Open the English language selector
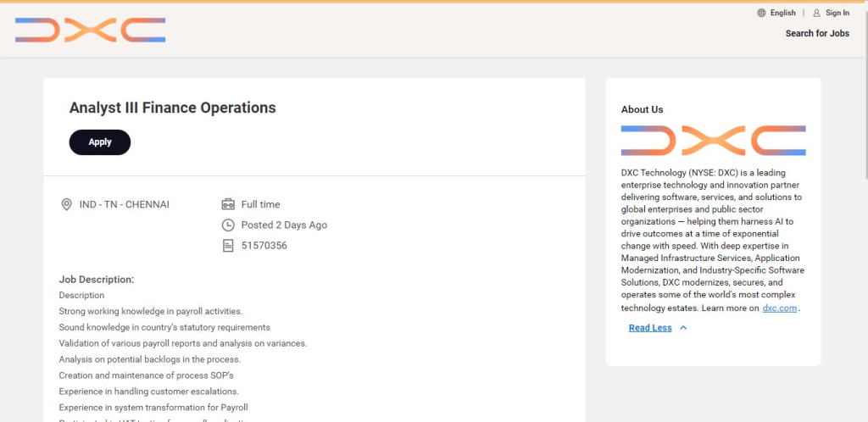The image size is (868, 422). click(x=782, y=13)
